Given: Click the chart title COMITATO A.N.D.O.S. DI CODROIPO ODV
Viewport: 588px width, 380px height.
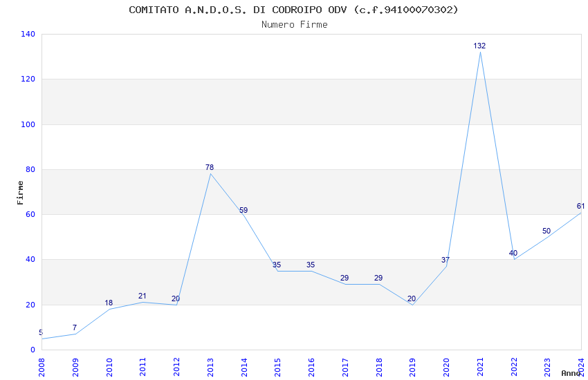Looking at the screenshot, I should coord(293,10).
